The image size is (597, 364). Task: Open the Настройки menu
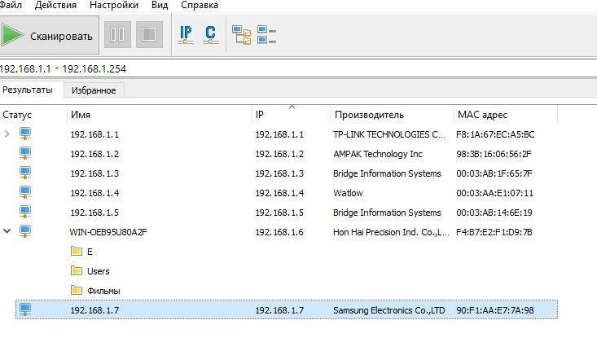(x=113, y=5)
